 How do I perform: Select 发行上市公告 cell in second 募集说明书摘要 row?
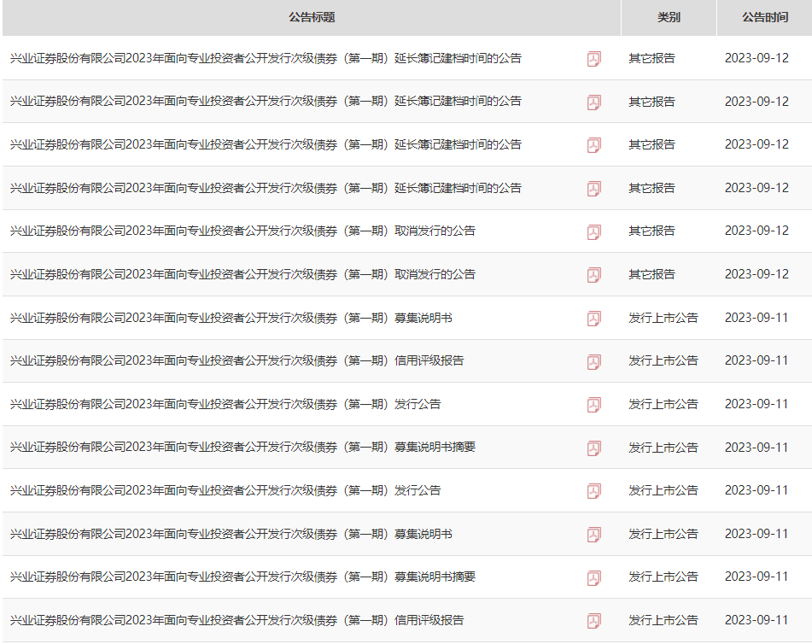click(x=663, y=577)
